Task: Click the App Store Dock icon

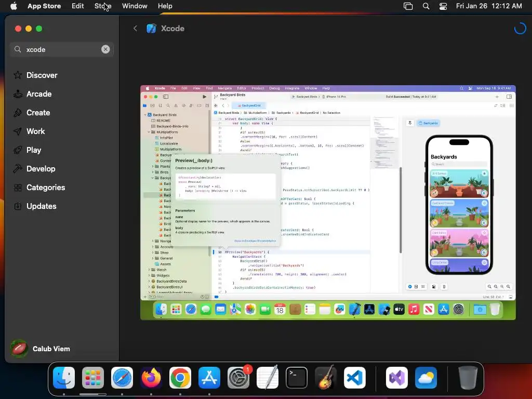Action: point(209,378)
